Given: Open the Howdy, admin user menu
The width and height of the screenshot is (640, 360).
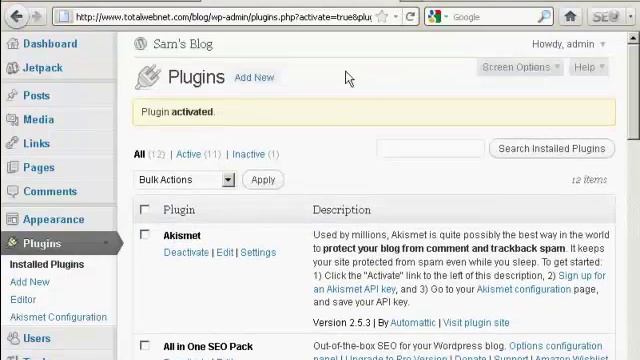Looking at the screenshot, I should tap(568, 44).
